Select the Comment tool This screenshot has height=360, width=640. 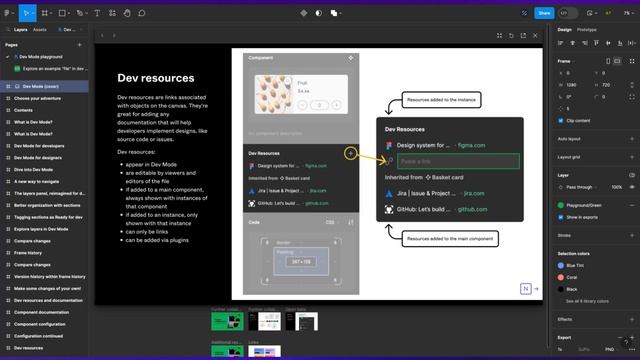tap(142, 13)
